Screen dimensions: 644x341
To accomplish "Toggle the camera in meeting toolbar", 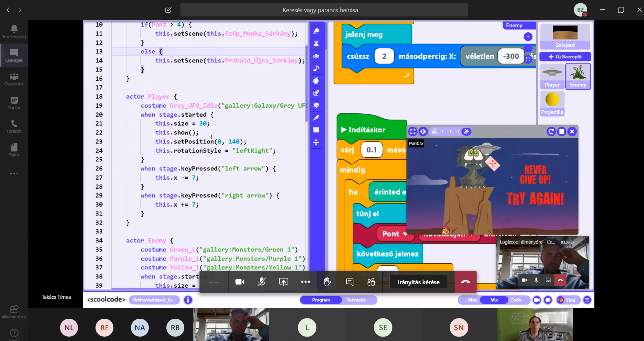I will coord(240,282).
